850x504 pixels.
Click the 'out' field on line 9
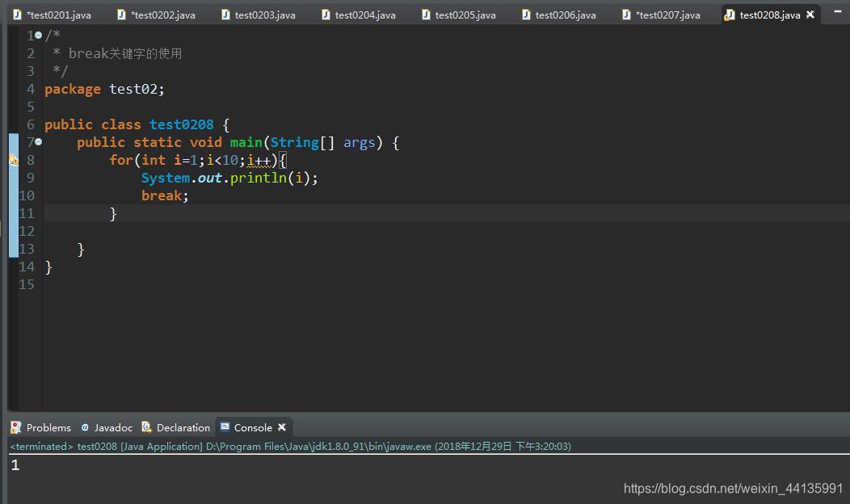tap(210, 178)
